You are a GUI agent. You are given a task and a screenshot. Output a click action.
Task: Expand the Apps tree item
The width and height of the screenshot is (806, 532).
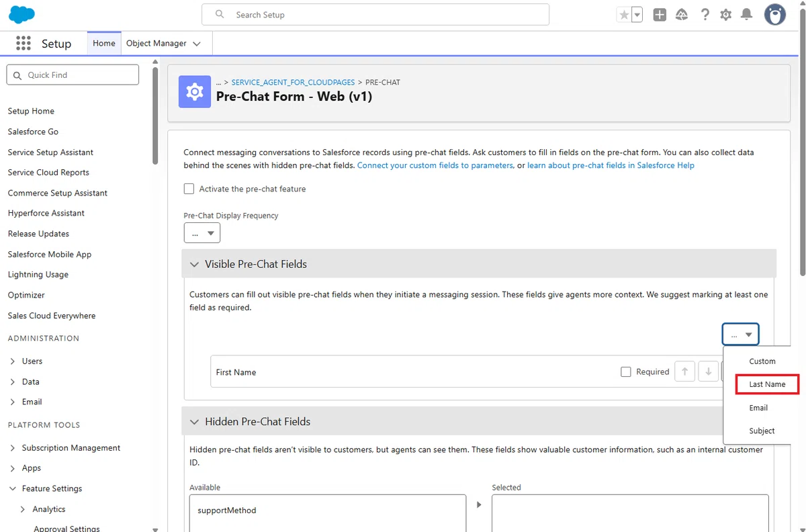[13, 468]
